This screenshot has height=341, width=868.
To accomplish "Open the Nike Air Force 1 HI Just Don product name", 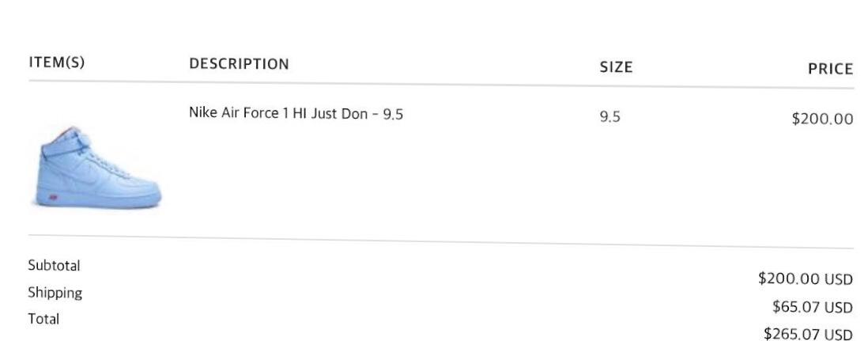I will pyautogui.click(x=296, y=113).
